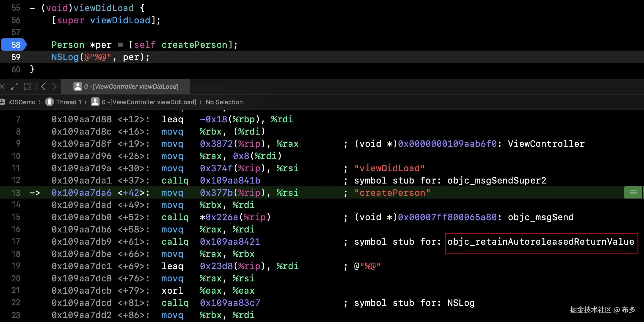The height and width of the screenshot is (322, 644).
Task: Click the Thread 1 icon in the jump bar
Action: [x=49, y=102]
